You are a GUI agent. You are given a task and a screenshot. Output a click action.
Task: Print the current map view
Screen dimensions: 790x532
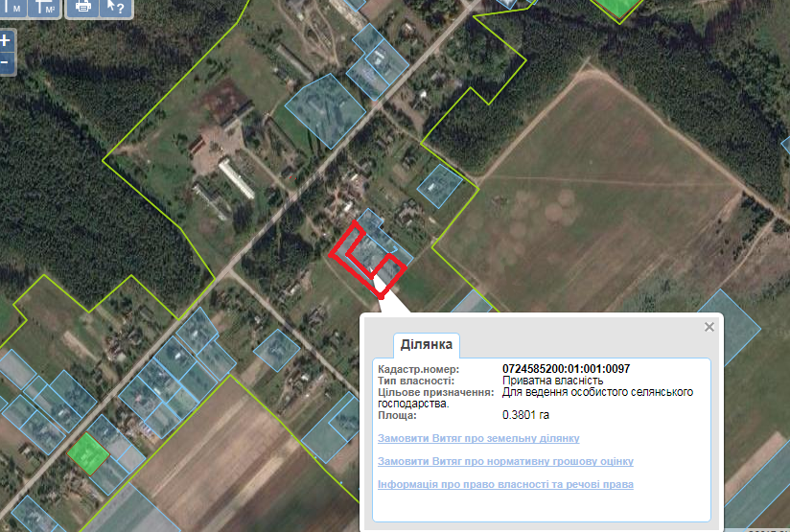pos(83,7)
